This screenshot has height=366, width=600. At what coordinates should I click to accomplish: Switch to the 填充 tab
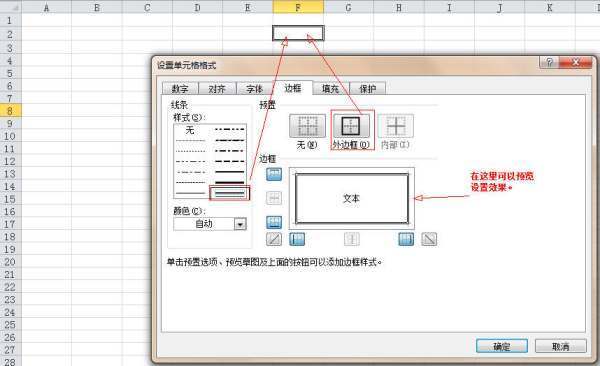(x=330, y=89)
